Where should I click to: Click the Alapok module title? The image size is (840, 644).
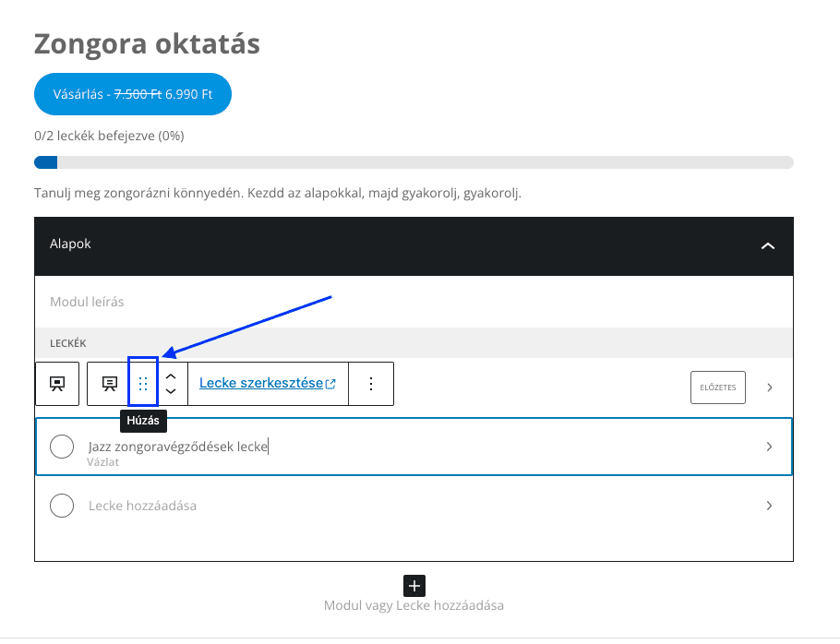[70, 244]
